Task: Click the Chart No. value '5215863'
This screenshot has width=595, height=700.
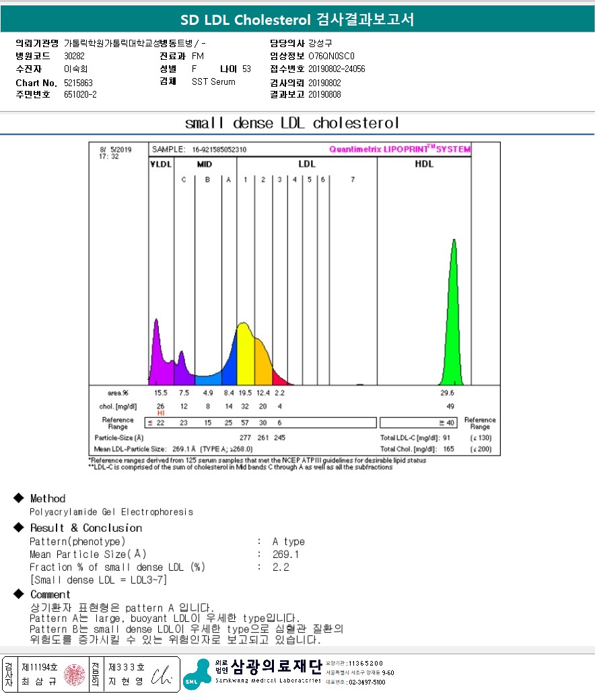Action: tap(78, 83)
